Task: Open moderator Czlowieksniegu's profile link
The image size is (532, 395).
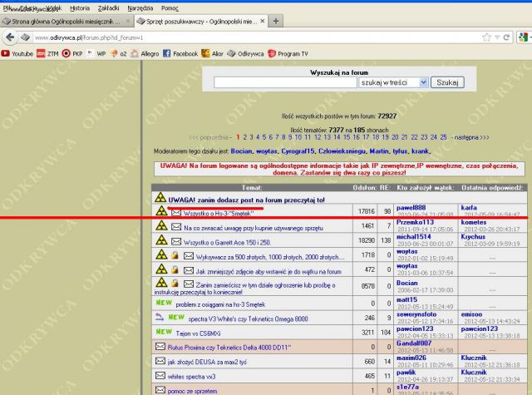Action: 342,151
